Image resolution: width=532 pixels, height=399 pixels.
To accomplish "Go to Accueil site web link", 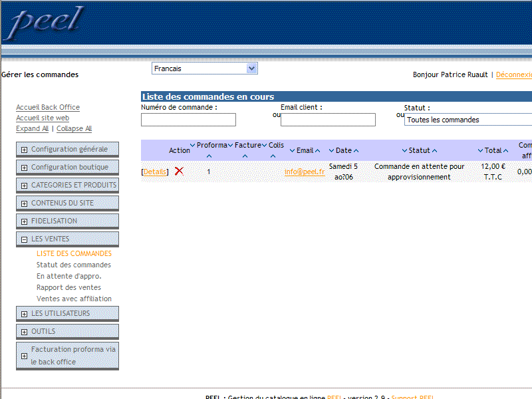I will pos(43,118).
